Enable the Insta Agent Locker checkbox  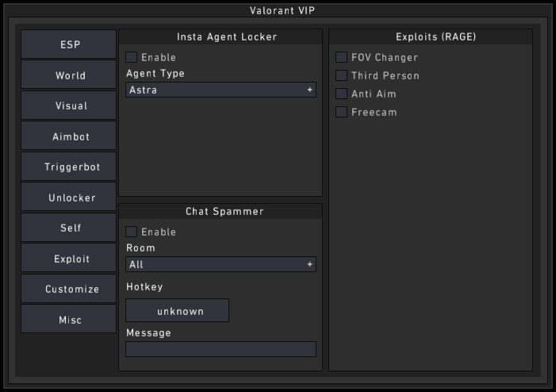(x=132, y=57)
